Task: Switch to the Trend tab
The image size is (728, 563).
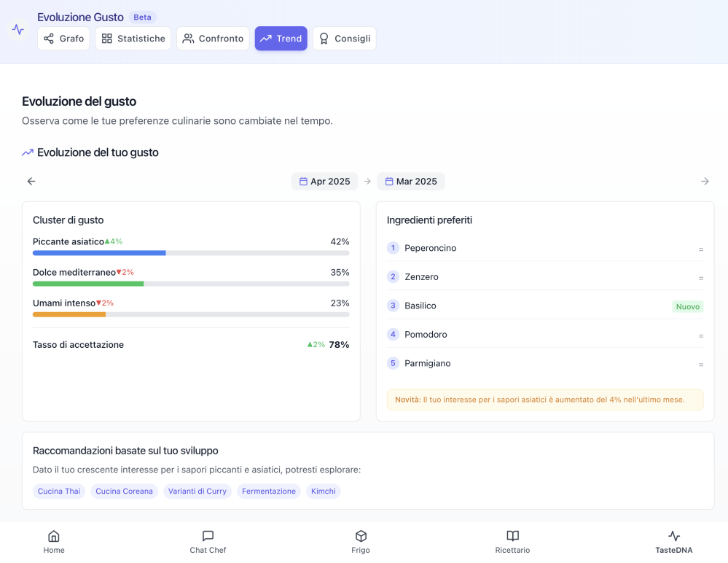Action: (x=281, y=38)
